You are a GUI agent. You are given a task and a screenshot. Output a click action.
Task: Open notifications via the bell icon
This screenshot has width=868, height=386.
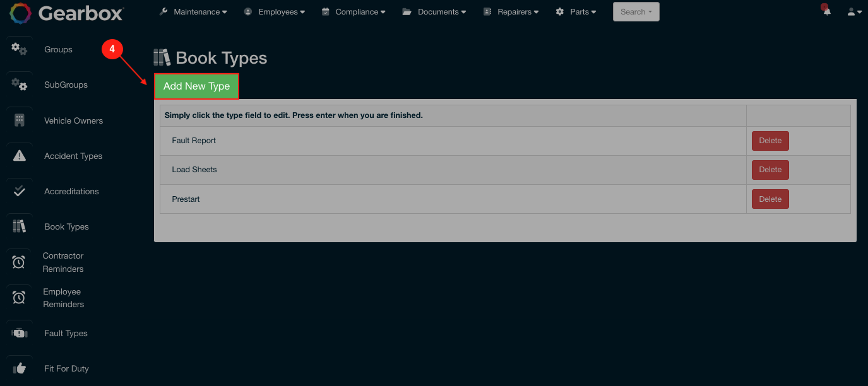[x=827, y=11]
